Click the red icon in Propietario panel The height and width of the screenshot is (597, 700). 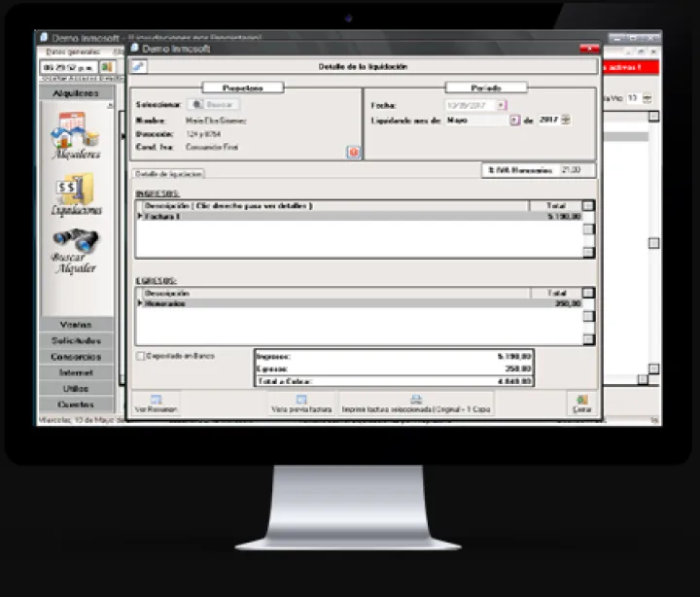[353, 152]
